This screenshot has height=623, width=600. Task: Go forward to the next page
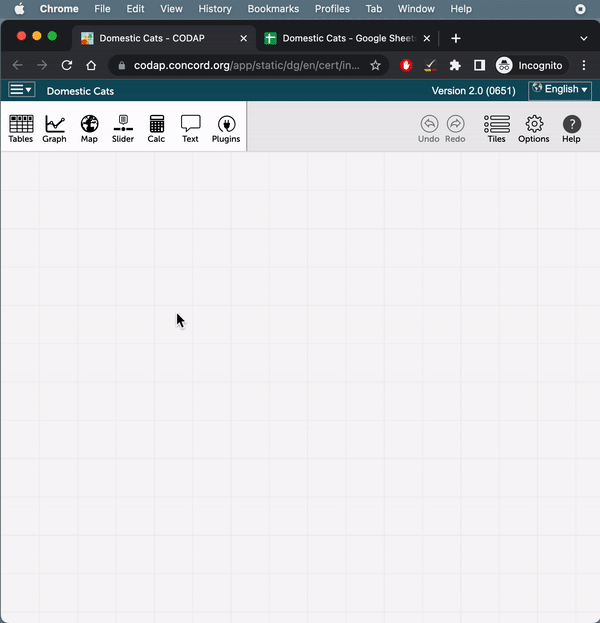[42, 65]
